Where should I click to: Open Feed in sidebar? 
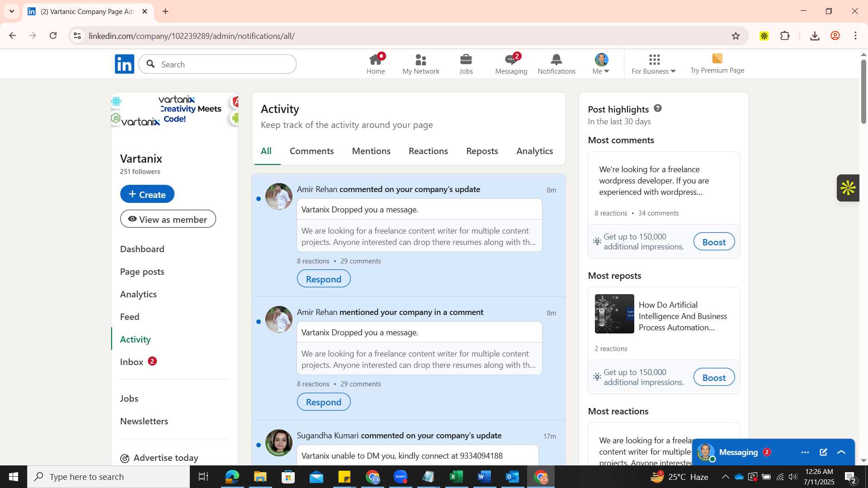click(130, 317)
